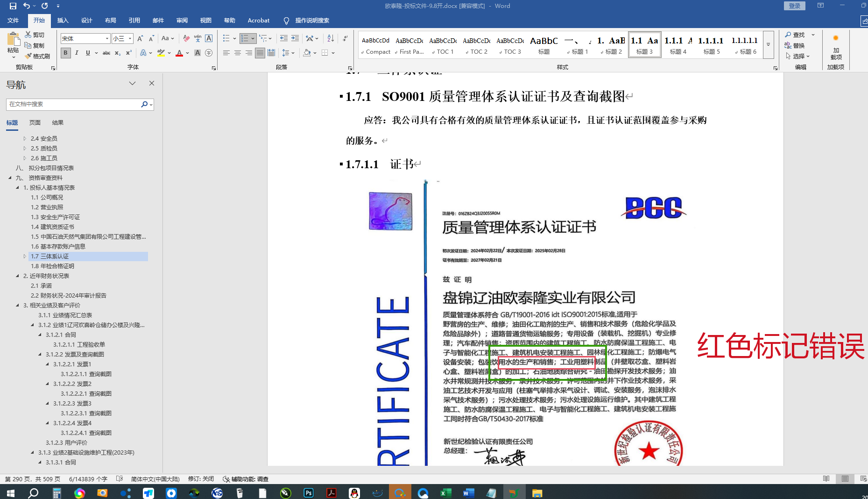The image size is (868, 499).
Task: Open the Windows Start menu
Action: coord(10,492)
